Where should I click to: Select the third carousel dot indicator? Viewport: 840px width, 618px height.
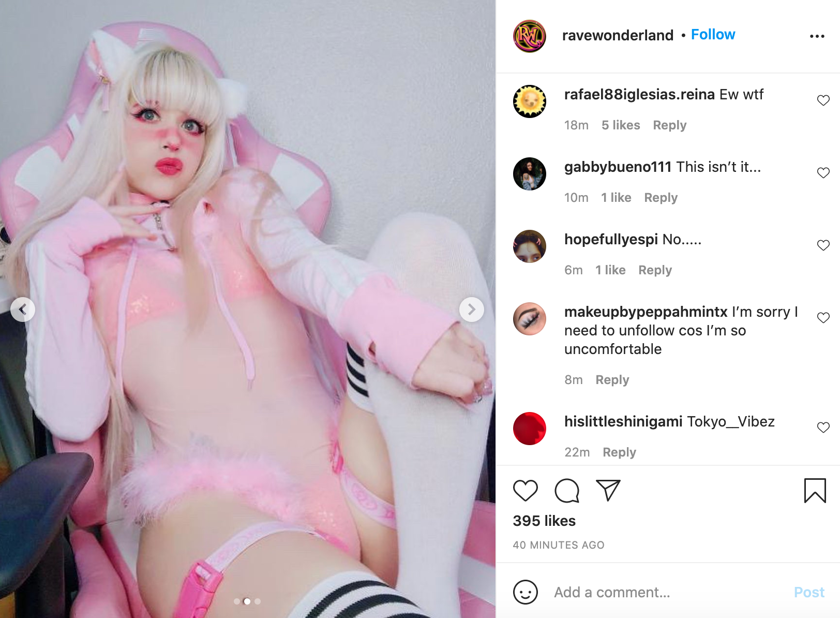pyautogui.click(x=258, y=601)
